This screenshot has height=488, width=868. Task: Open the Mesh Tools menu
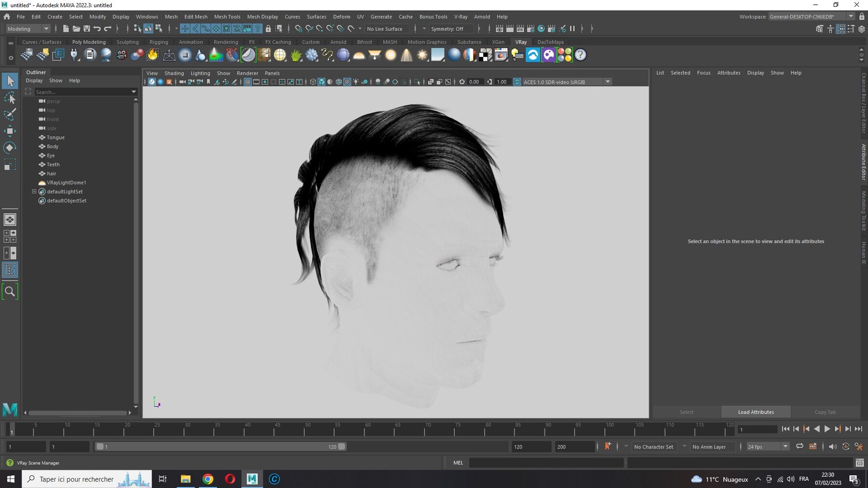coord(227,16)
